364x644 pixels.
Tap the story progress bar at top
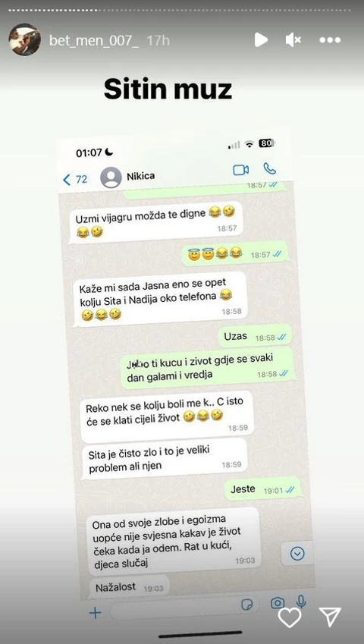tap(182, 10)
